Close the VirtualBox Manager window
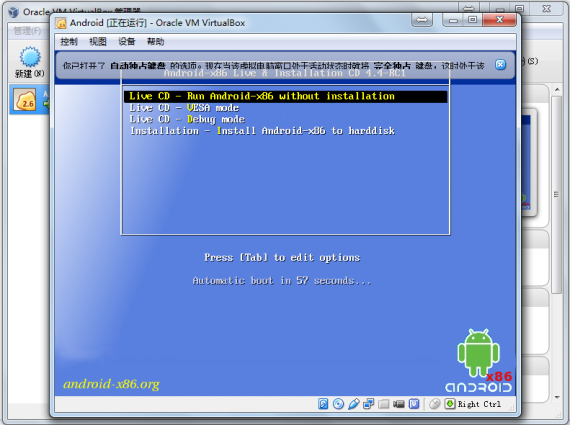This screenshot has width=570, height=425. (547, 9)
